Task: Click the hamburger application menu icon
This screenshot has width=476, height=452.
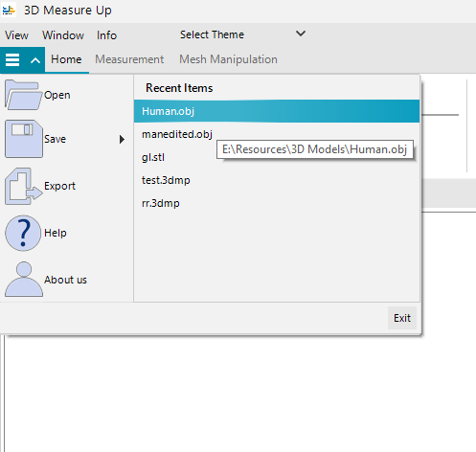Action: pos(12,59)
